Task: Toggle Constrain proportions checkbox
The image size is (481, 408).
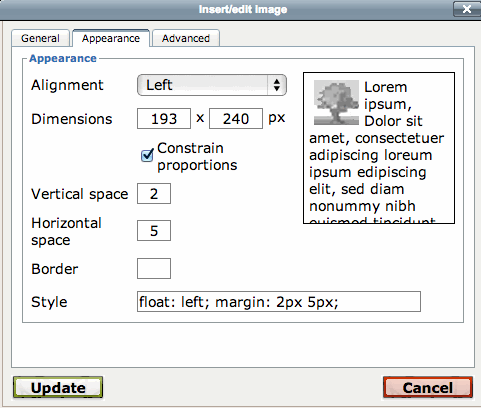Action: [x=147, y=155]
